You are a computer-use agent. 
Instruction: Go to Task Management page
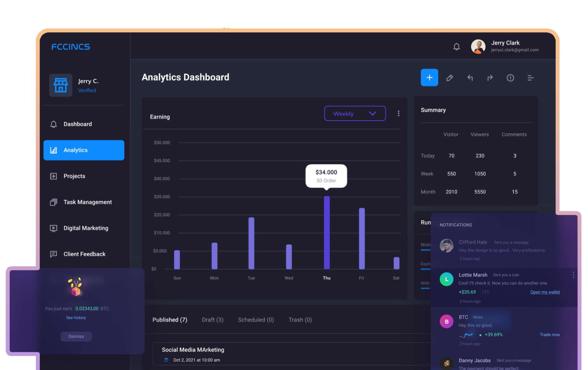click(x=88, y=202)
